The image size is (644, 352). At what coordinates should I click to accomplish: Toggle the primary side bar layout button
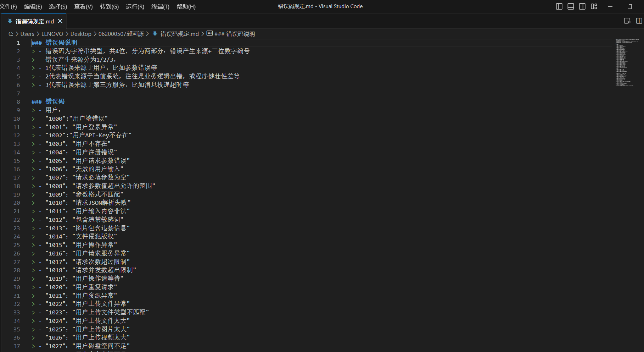[559, 6]
